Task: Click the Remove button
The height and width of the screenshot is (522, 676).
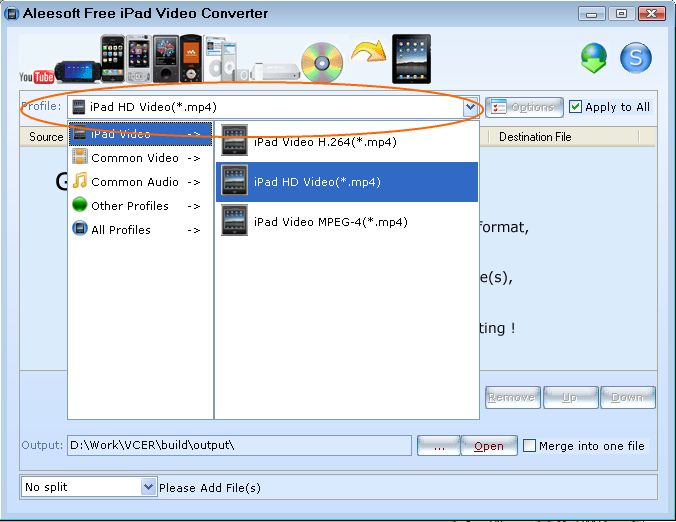Action: (x=513, y=397)
